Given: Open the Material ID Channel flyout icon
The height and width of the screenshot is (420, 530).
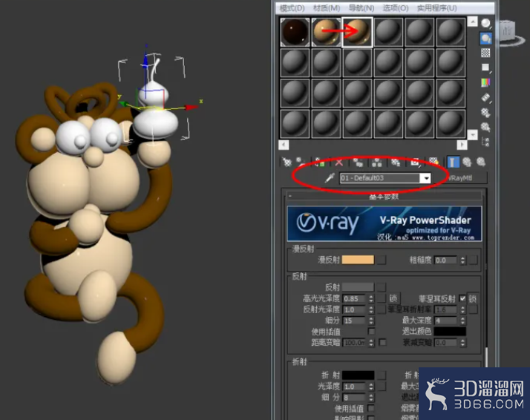Looking at the screenshot, I should coord(415,163).
